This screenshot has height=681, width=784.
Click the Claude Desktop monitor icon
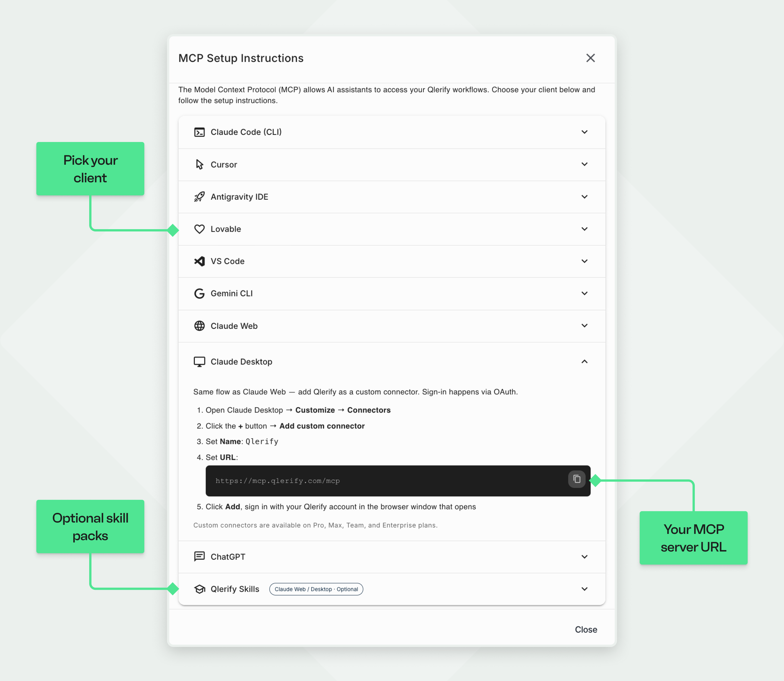[199, 362]
